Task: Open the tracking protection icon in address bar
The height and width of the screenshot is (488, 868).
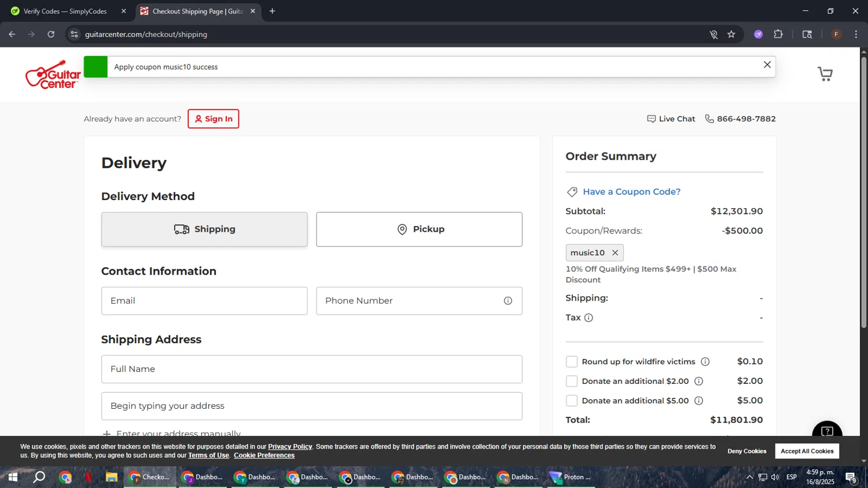Action: (x=713, y=35)
